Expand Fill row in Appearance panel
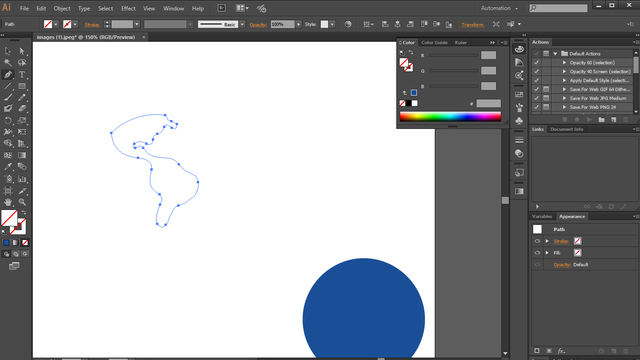The height and width of the screenshot is (360, 640). coord(547,253)
